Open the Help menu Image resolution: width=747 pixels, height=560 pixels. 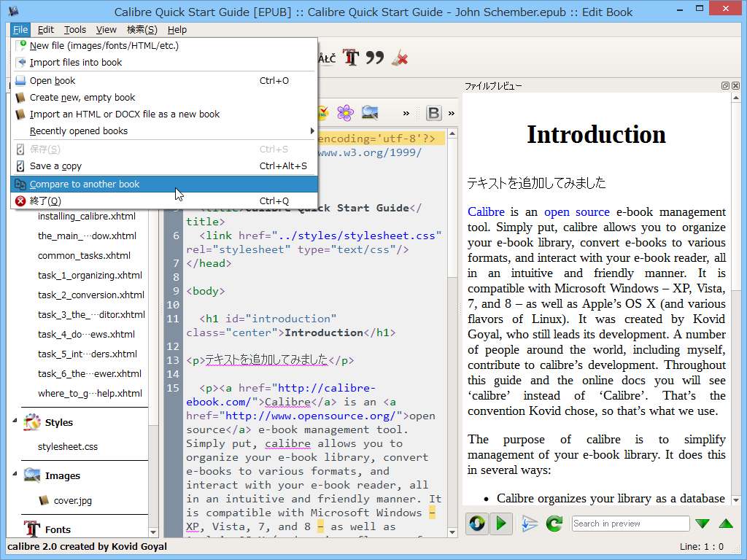coord(177,29)
